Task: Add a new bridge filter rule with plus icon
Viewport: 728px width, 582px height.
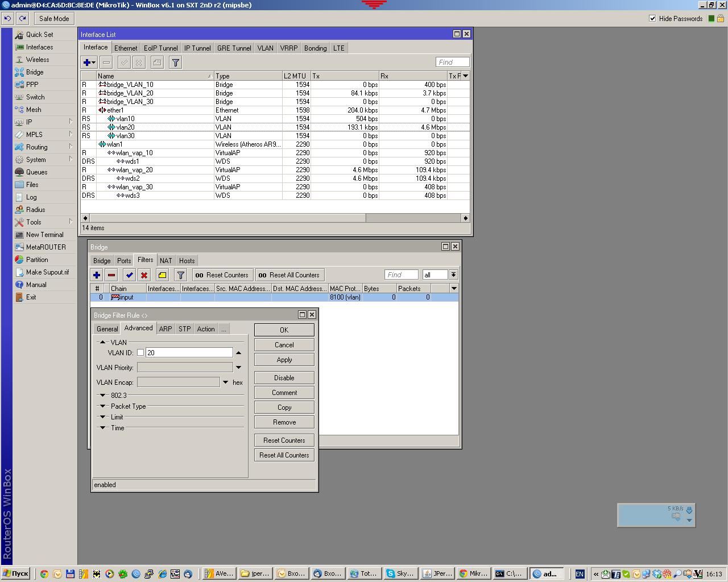Action: click(97, 275)
